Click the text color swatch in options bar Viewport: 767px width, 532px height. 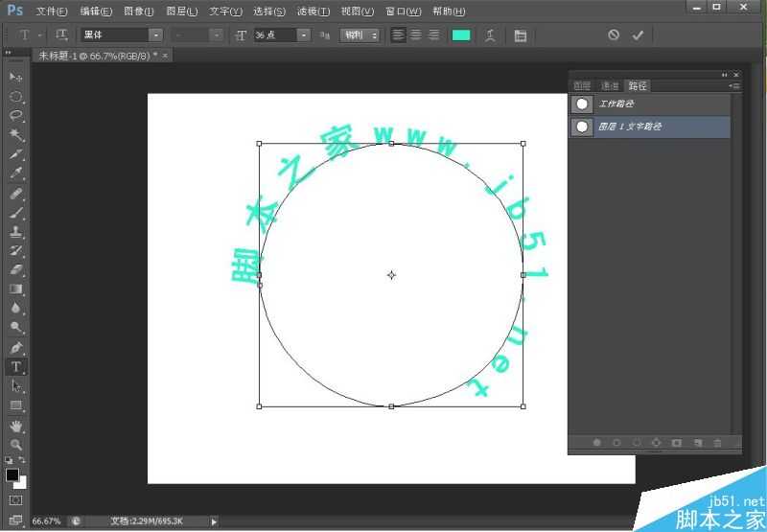tap(461, 35)
